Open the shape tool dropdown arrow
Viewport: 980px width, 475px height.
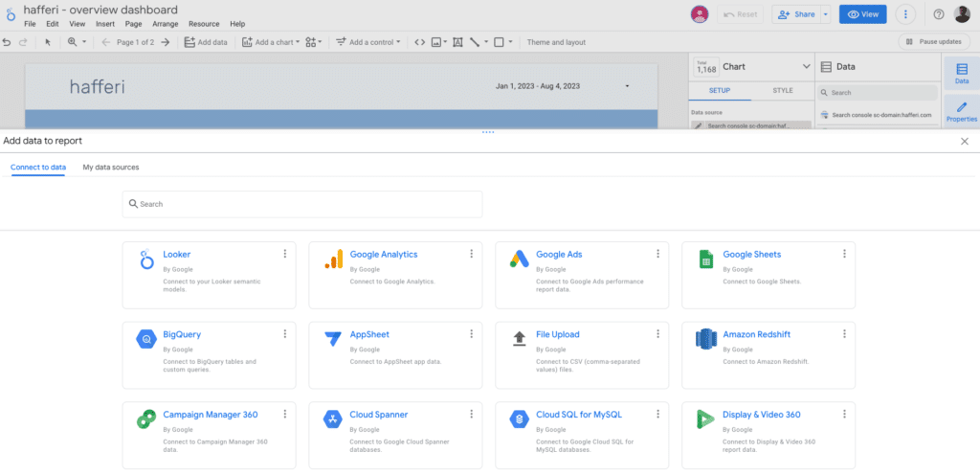[510, 42]
